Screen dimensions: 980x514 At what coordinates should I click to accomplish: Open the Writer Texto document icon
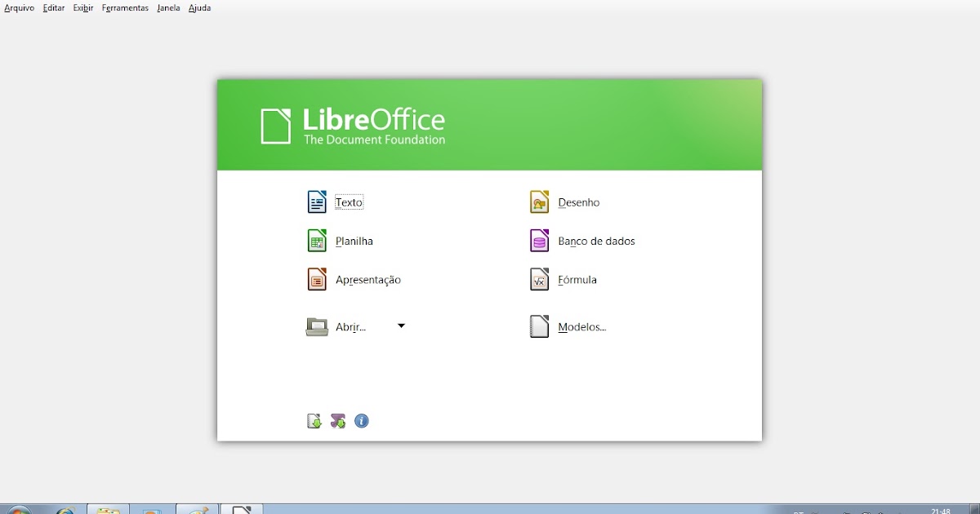[x=317, y=201]
